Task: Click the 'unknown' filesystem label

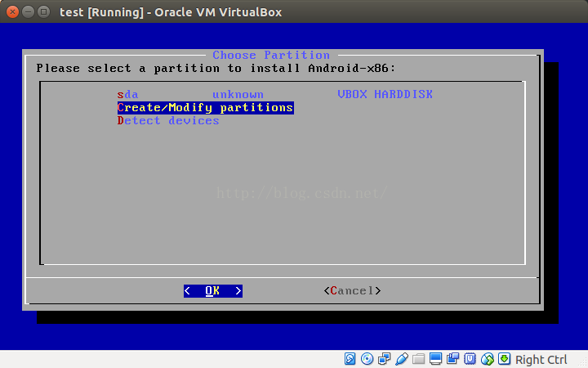Action: [238, 95]
